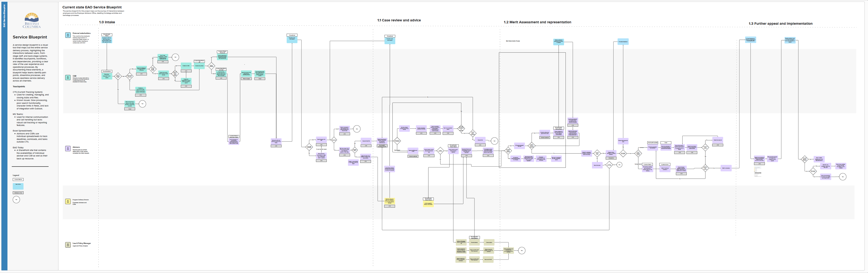868x273 pixels.
Task: Click the CSR lane person icon
Action: click(68, 77)
